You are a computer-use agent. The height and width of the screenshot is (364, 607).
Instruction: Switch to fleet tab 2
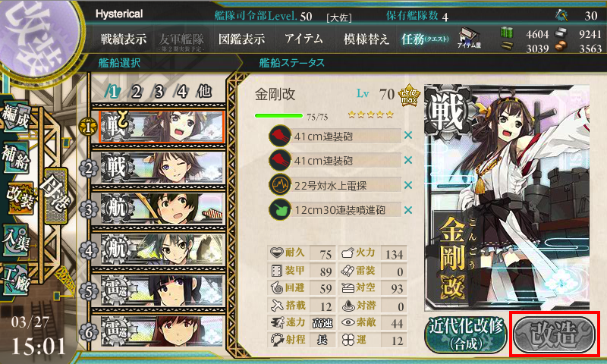[136, 92]
